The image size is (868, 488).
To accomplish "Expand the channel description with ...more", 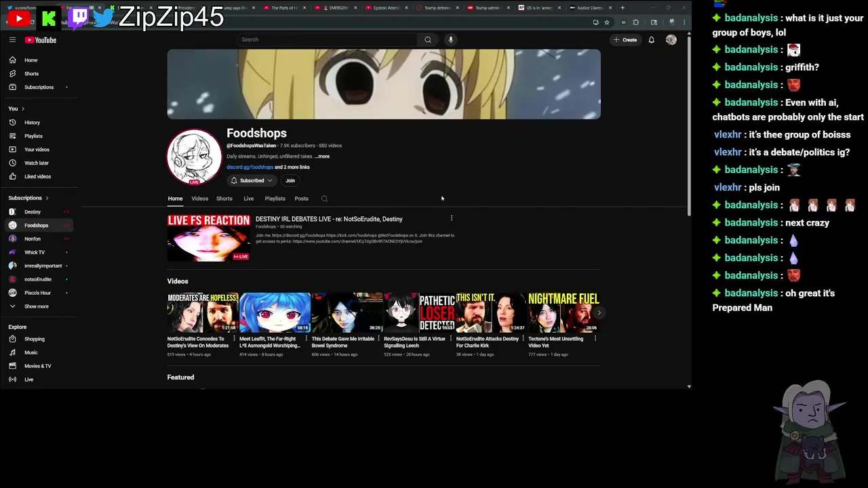I will [x=322, y=157].
